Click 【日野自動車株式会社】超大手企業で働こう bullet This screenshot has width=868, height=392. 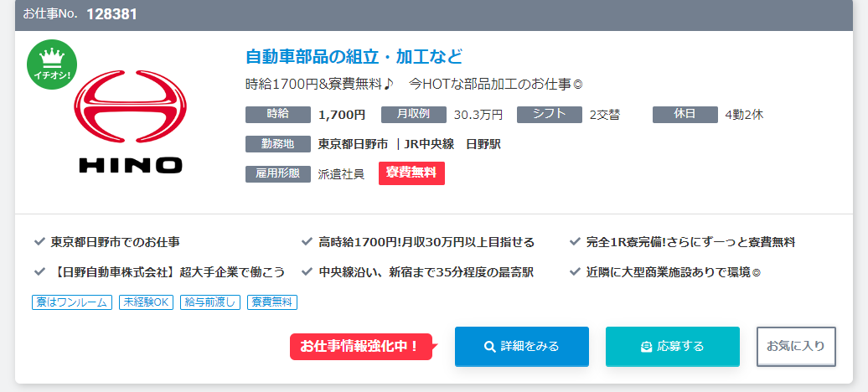pyautogui.click(x=168, y=272)
